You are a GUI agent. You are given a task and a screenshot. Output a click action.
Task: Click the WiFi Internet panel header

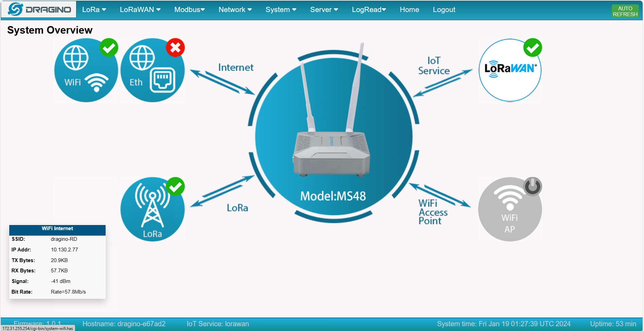[x=57, y=230]
